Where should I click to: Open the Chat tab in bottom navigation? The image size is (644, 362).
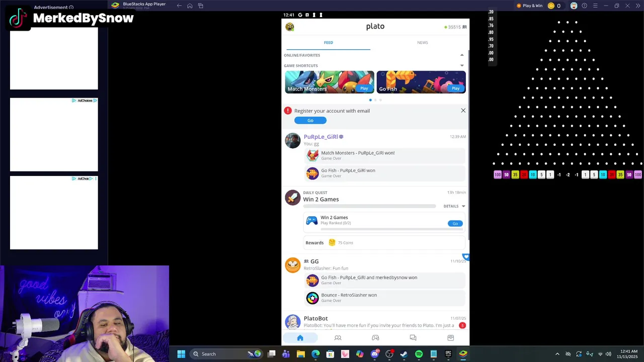[x=413, y=338]
